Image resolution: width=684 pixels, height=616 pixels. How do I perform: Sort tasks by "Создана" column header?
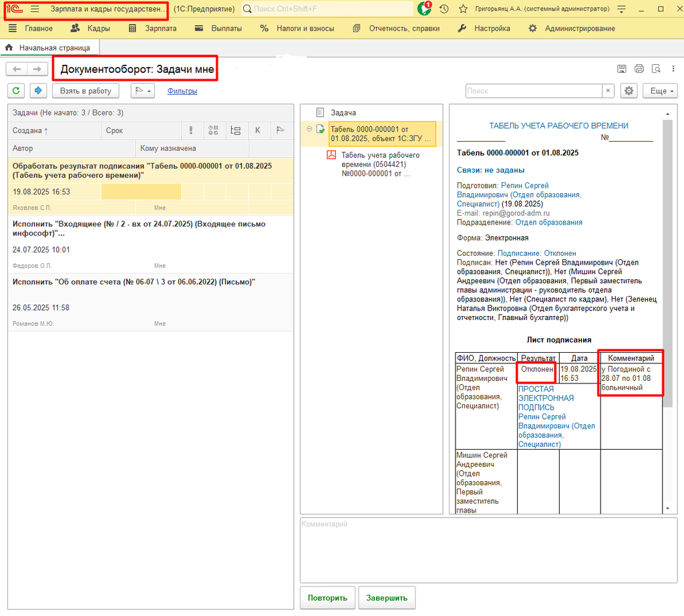tap(31, 131)
